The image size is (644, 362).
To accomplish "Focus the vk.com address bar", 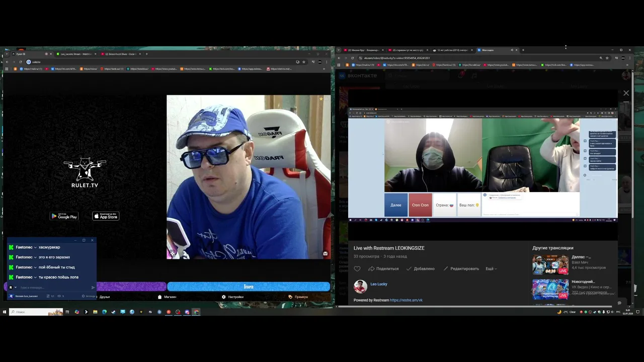I will point(478,58).
